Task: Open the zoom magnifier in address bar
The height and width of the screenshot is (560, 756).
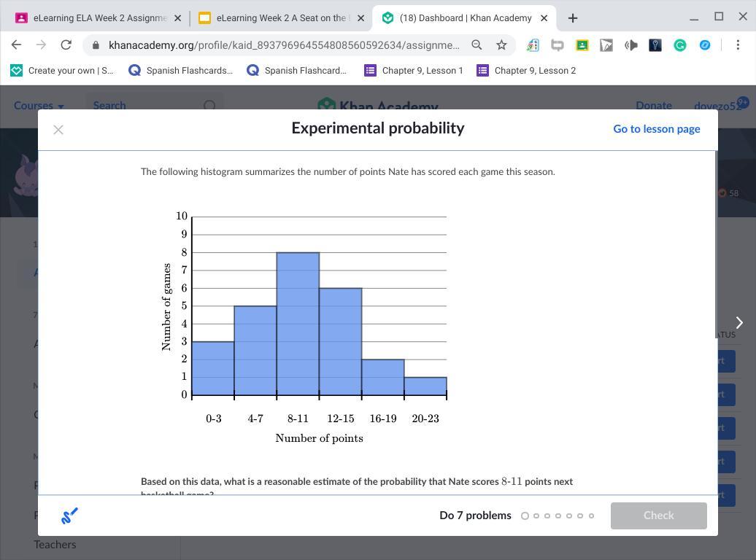Action: 477,44
